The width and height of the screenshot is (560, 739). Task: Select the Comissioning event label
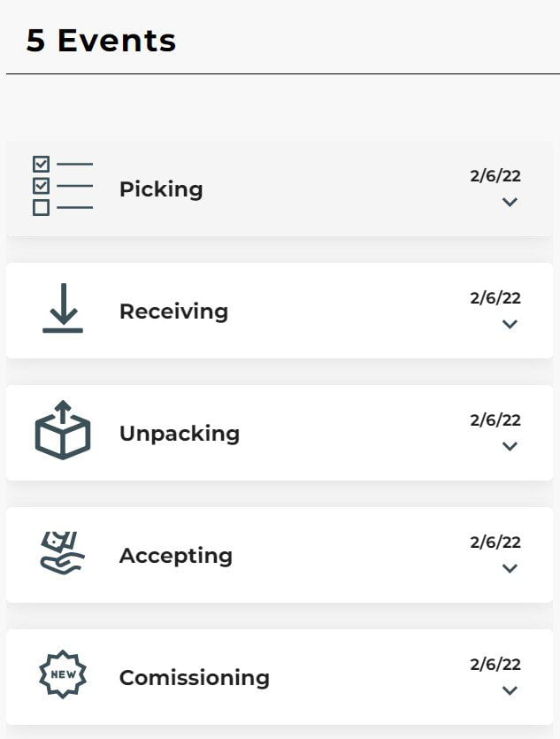[x=195, y=678]
